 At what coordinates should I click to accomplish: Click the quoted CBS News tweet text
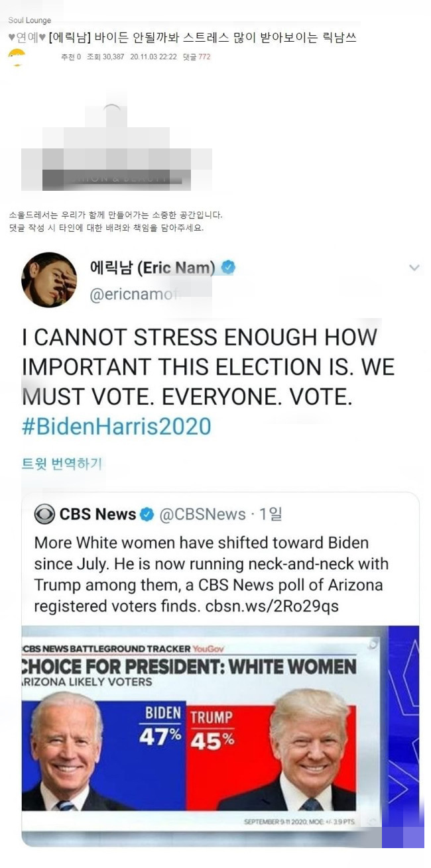click(211, 574)
